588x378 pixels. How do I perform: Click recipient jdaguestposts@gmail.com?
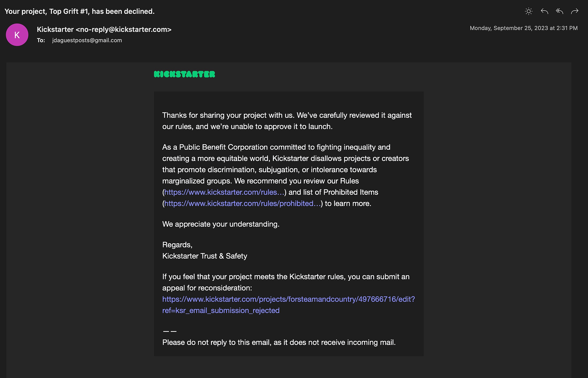(87, 40)
